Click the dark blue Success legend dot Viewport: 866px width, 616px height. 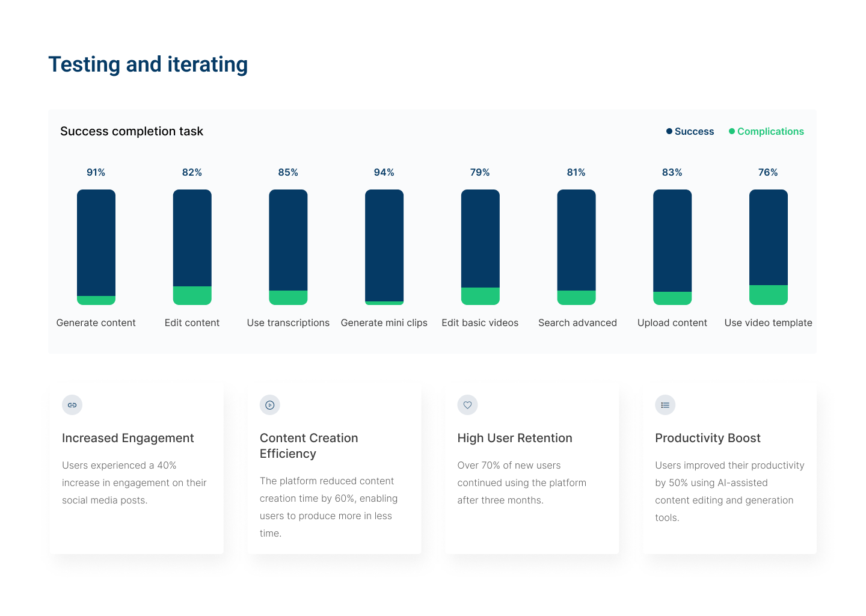tap(669, 131)
